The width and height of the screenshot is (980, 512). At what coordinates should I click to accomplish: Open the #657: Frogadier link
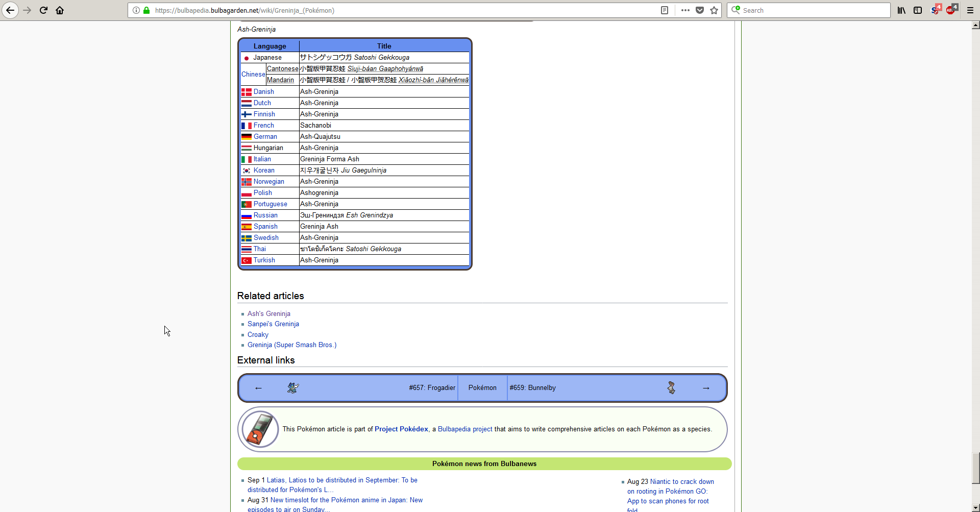click(x=432, y=388)
